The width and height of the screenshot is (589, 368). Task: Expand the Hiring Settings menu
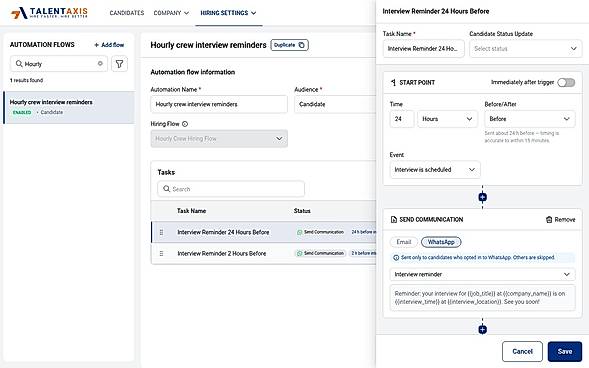coord(228,13)
